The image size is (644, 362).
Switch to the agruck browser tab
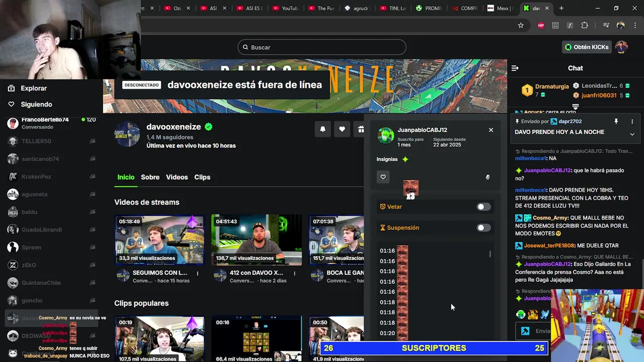tap(357, 8)
